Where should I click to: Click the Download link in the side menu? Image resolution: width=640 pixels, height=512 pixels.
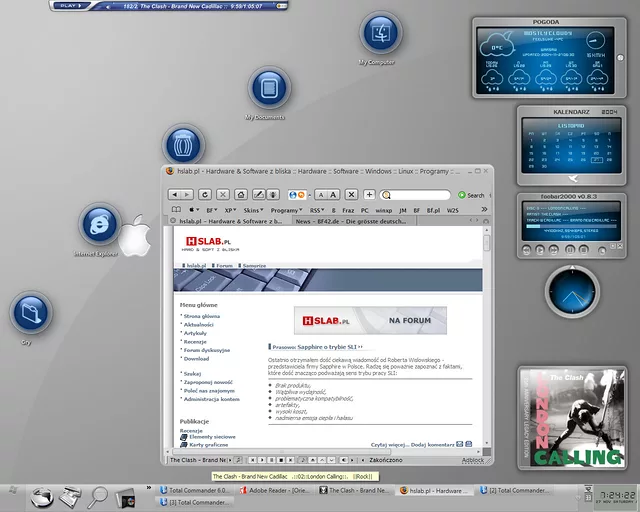point(196,358)
